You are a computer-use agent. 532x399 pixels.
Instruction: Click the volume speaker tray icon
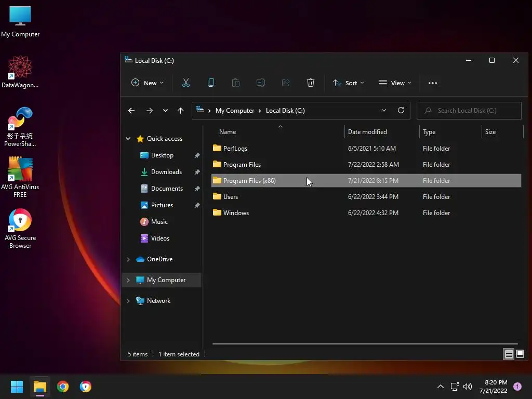tap(468, 387)
